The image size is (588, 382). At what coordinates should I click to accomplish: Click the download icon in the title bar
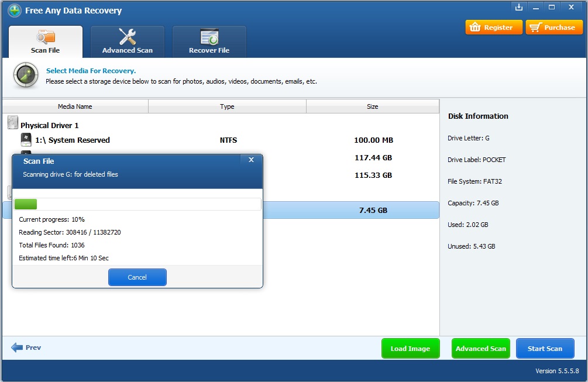coord(519,7)
